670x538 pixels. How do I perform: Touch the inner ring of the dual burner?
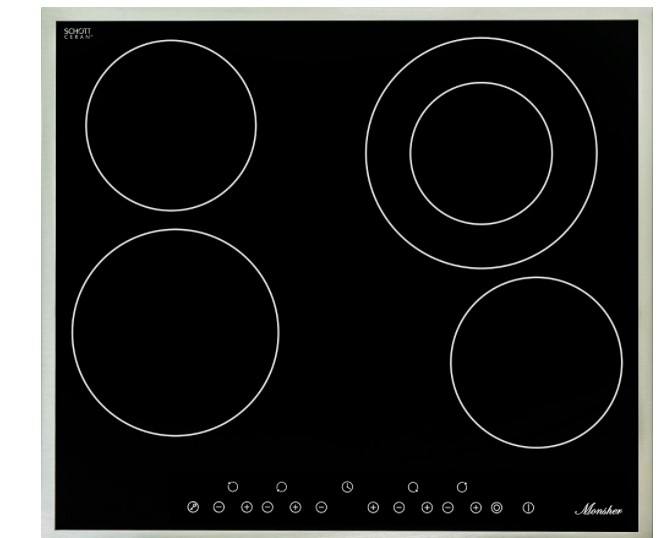(x=481, y=153)
